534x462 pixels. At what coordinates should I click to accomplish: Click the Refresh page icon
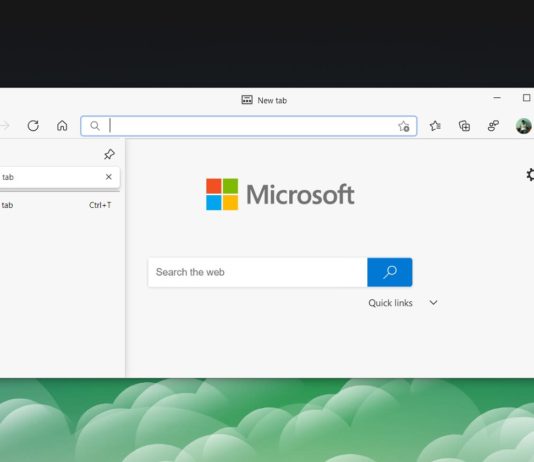point(33,126)
